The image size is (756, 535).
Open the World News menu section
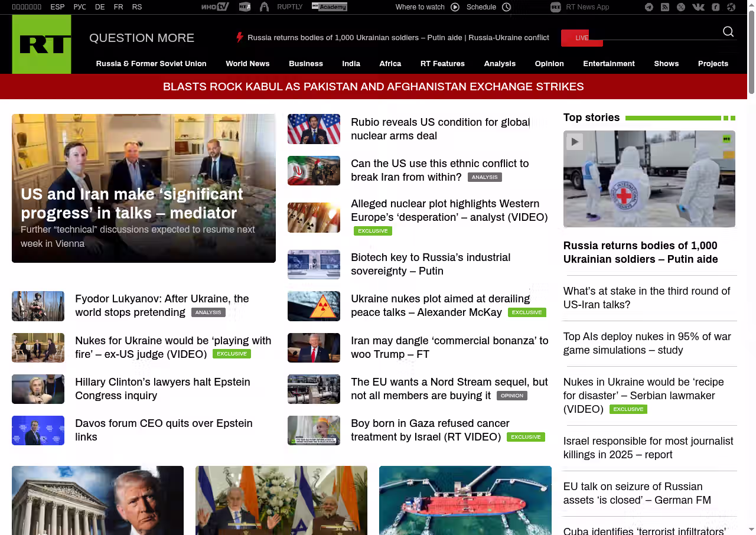click(x=247, y=64)
